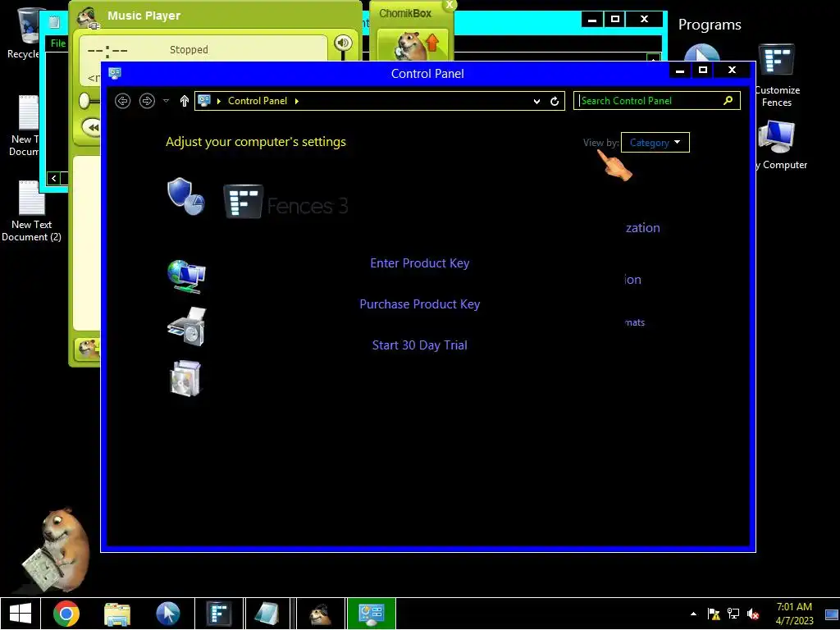Screen dimensions: 840x630
Task: Show hidden tray icons arrow
Action: pyautogui.click(x=693, y=614)
